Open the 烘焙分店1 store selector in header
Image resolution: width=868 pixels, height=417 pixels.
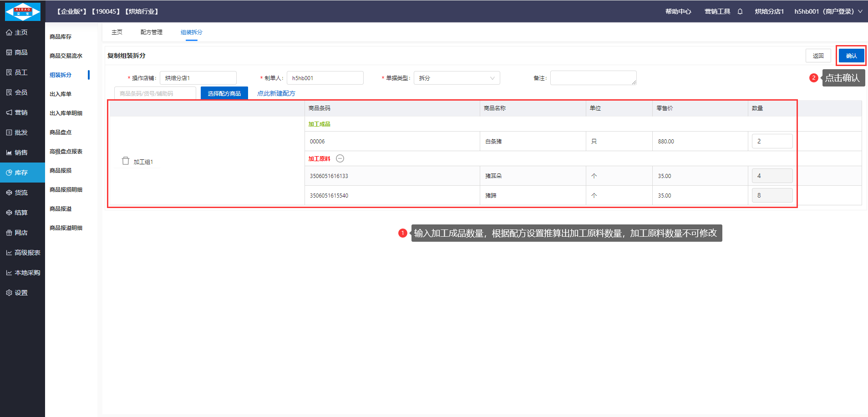pyautogui.click(x=769, y=11)
